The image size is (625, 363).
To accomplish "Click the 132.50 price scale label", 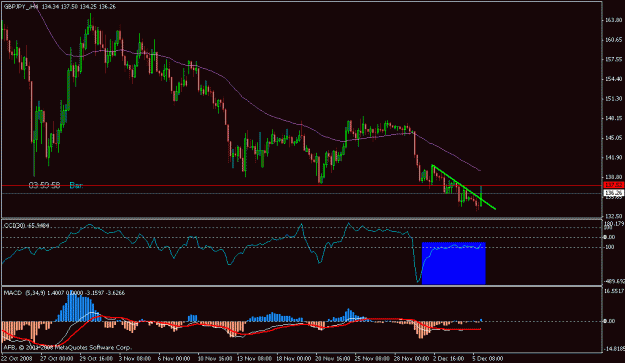I will click(613, 216).
